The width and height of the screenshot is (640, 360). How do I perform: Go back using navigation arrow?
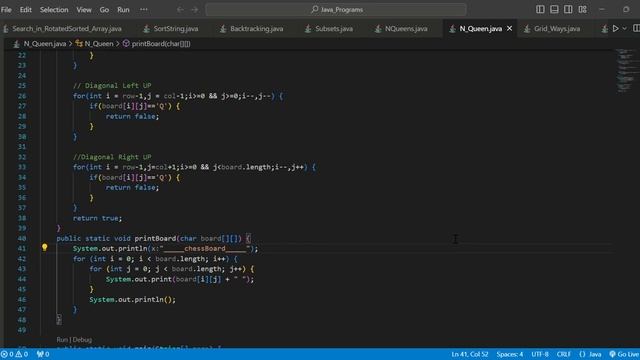click(180, 9)
